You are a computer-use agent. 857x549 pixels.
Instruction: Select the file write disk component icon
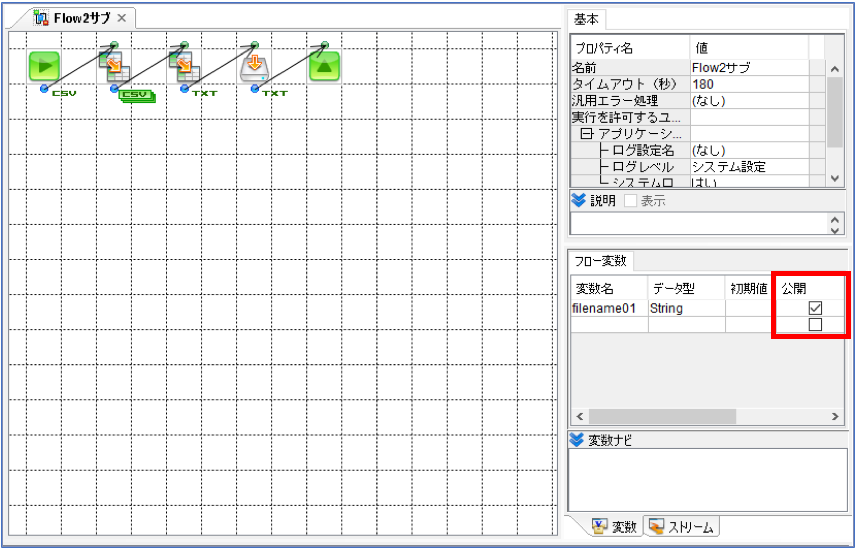pos(254,66)
